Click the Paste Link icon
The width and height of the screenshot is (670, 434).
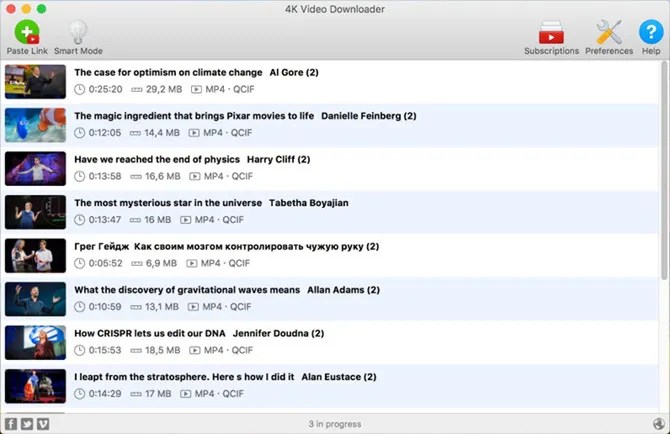27,32
